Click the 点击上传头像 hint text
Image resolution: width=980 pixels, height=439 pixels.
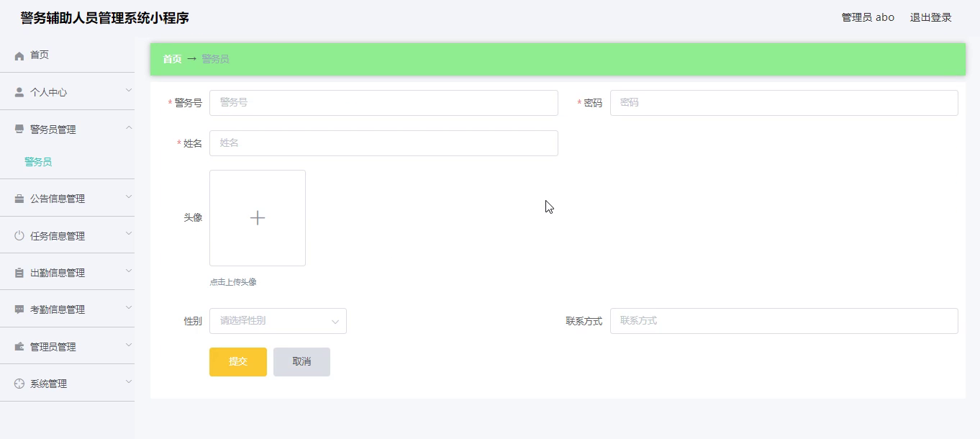coord(233,282)
